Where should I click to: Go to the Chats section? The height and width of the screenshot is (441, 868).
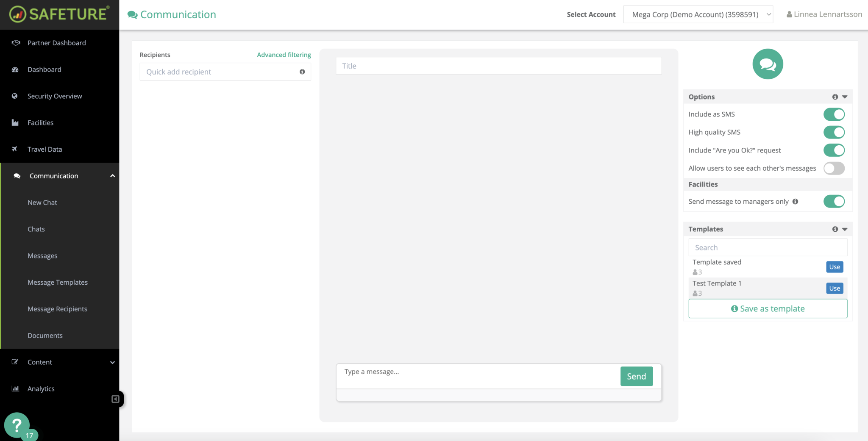pos(36,229)
